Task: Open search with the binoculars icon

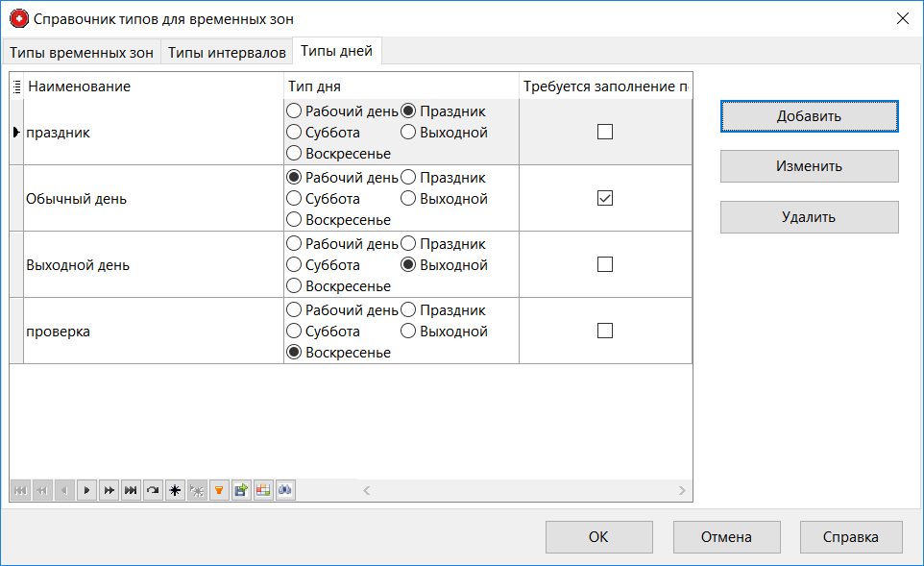Action: coord(285,491)
